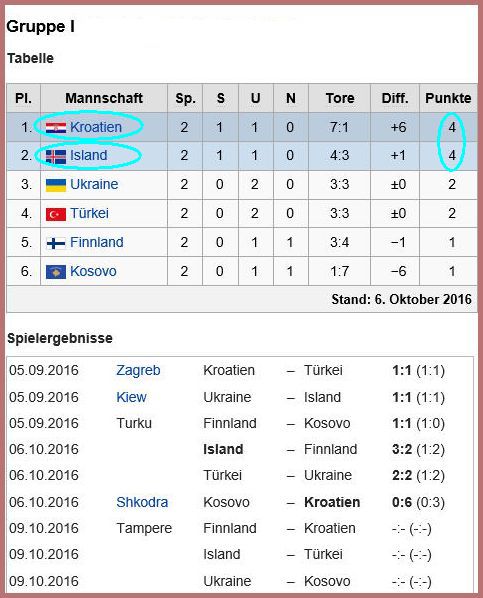Open the Finnland team link in table
This screenshot has height=598, width=483.
click(x=97, y=242)
